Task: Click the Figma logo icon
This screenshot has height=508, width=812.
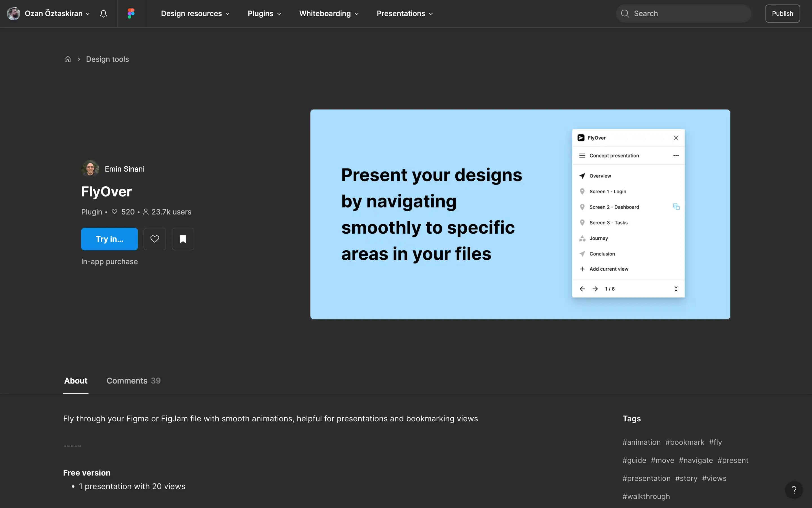Action: pyautogui.click(x=131, y=14)
